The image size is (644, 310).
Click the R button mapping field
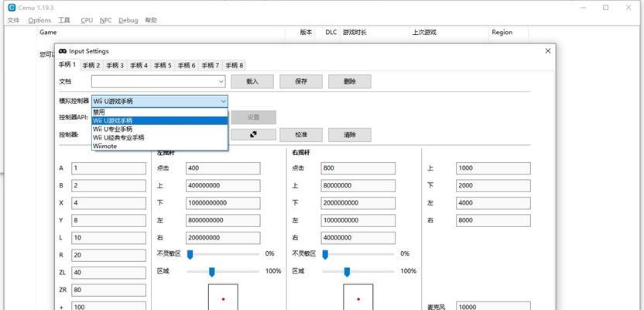point(108,255)
